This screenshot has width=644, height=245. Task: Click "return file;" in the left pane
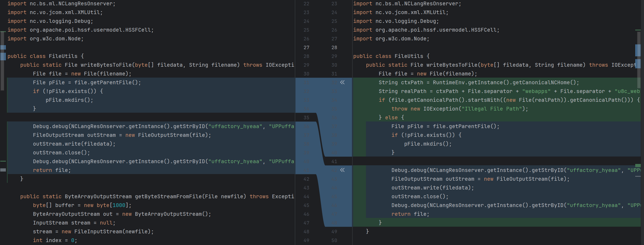(x=52, y=170)
